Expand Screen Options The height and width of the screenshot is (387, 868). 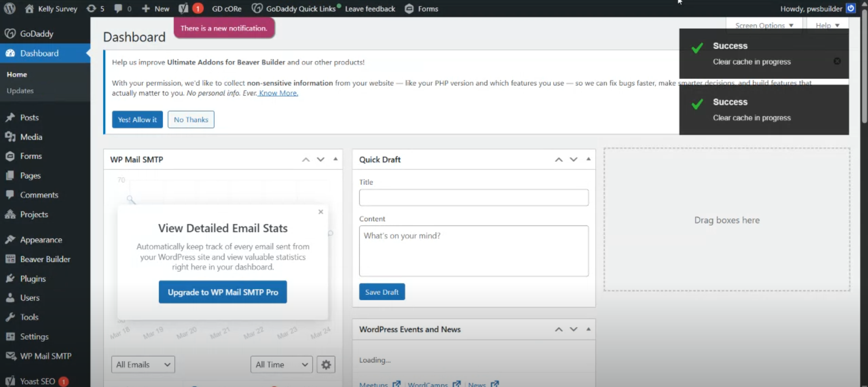[x=763, y=25]
